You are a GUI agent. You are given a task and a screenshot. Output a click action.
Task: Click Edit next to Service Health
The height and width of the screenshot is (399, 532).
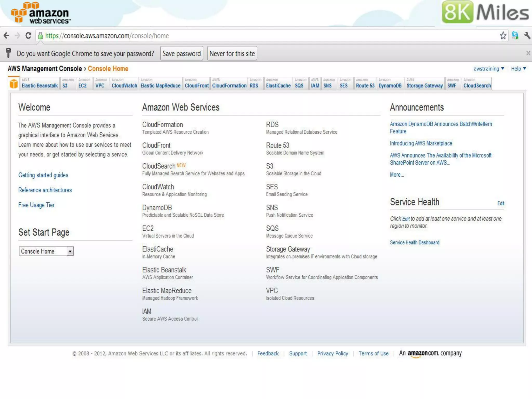click(501, 203)
